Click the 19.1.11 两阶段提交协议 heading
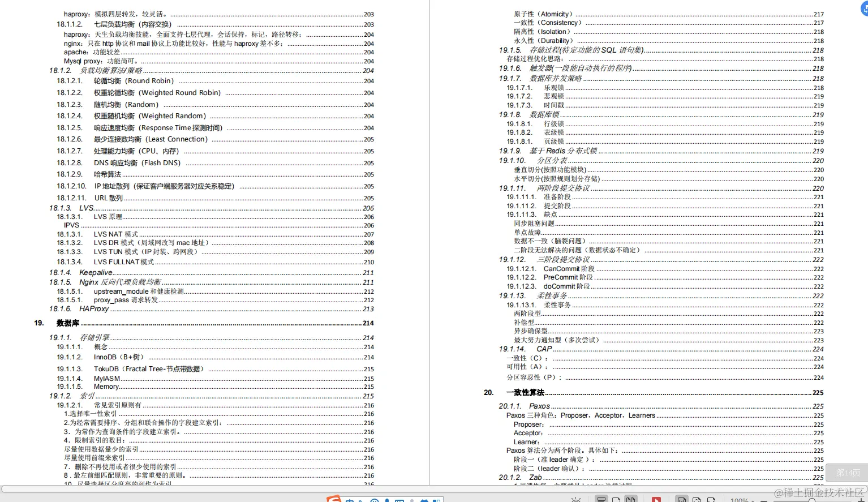 (661, 188)
